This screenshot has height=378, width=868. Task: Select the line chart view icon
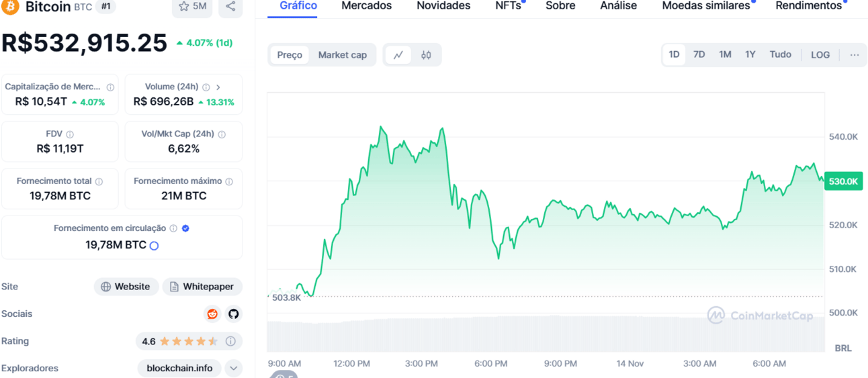[398, 55]
